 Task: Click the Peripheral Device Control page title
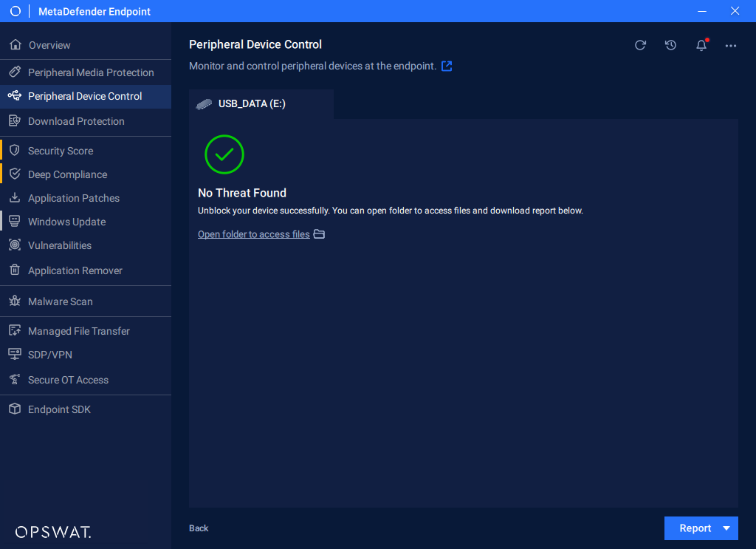click(x=255, y=44)
